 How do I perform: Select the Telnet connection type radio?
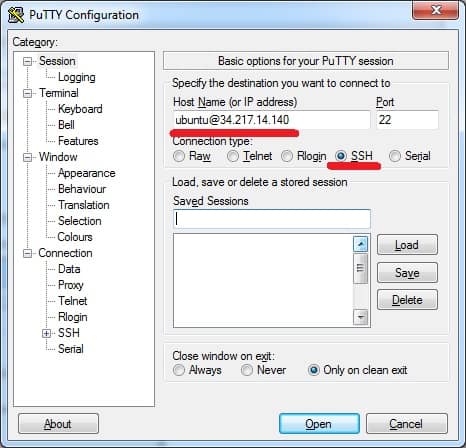233,156
